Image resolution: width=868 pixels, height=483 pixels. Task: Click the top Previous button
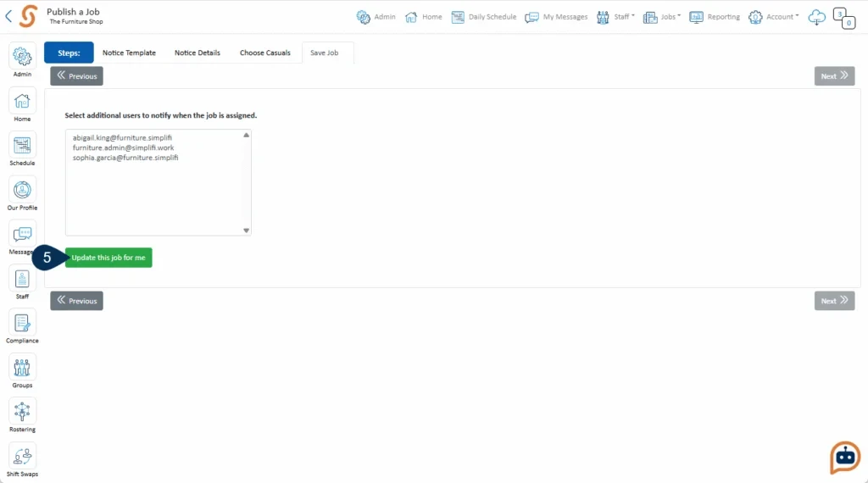76,75
